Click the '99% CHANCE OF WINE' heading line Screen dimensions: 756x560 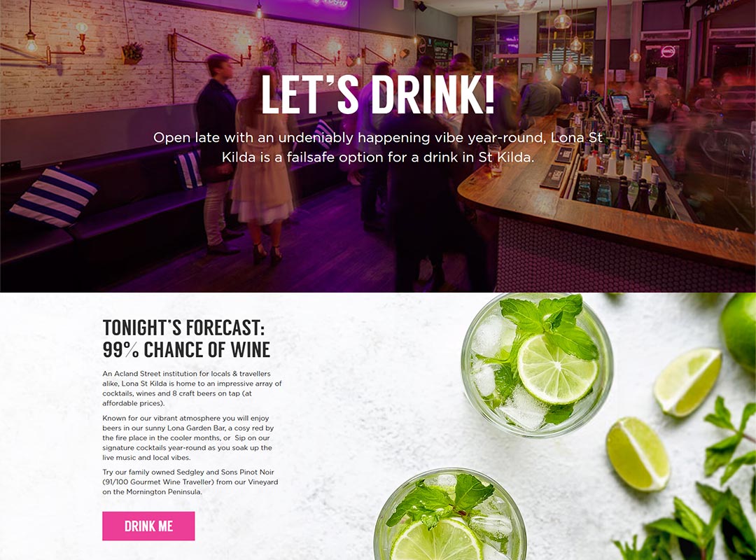tap(186, 350)
